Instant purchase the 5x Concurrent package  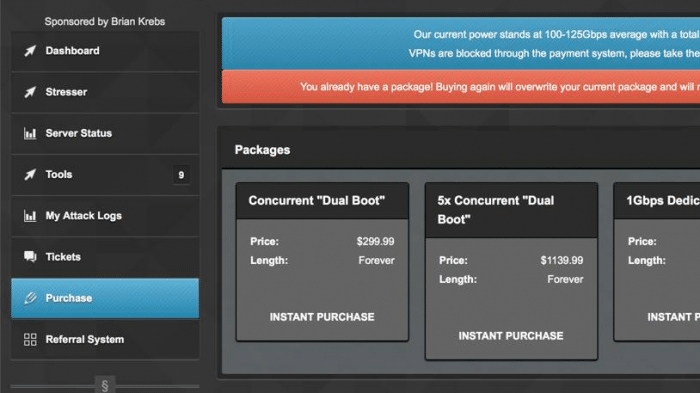[511, 336]
